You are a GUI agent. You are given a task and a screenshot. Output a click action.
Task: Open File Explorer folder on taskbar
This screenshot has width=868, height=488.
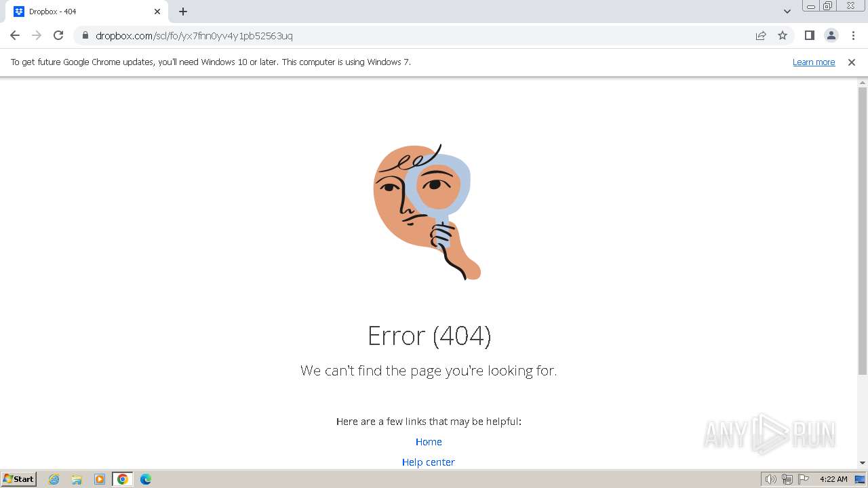tap(77, 479)
